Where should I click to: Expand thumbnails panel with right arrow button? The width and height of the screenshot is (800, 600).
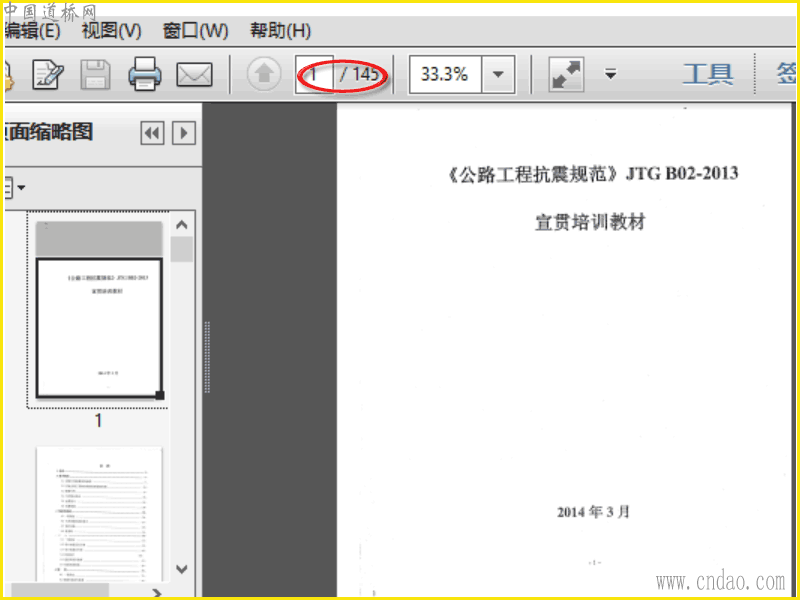tap(184, 133)
